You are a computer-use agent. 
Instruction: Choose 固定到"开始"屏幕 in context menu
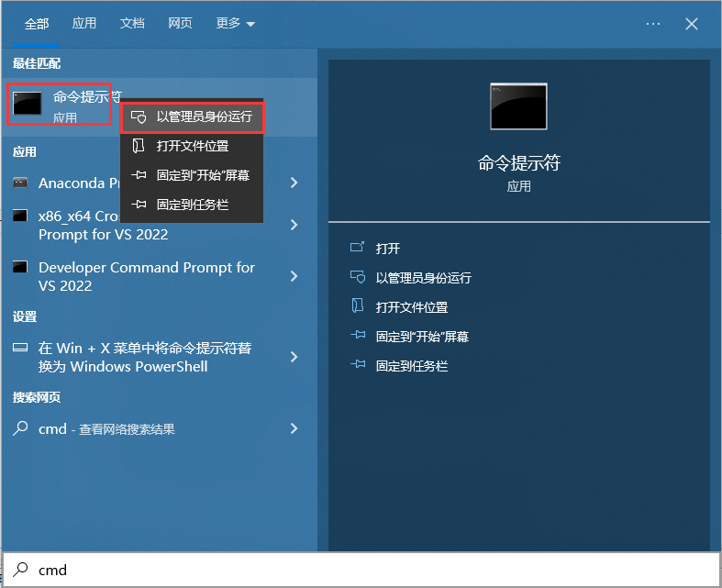[x=192, y=175]
